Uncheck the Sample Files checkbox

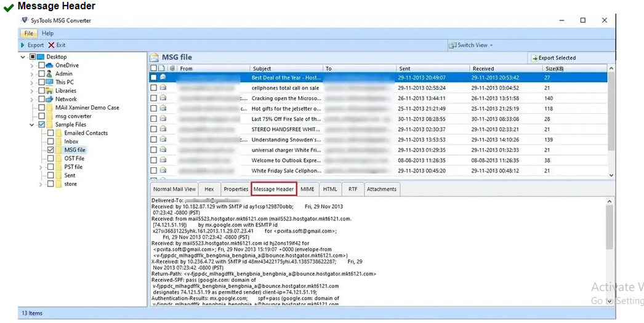pos(41,124)
